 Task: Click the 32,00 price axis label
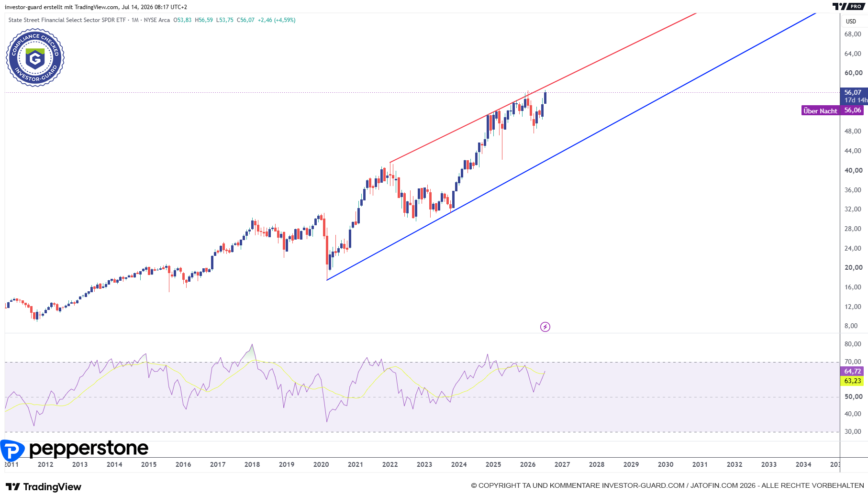point(853,209)
